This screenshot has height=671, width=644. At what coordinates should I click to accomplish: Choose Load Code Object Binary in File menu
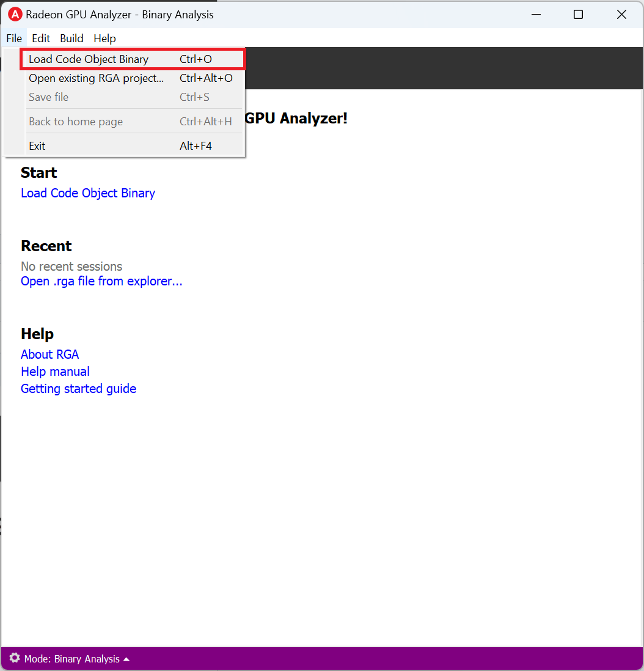89,59
